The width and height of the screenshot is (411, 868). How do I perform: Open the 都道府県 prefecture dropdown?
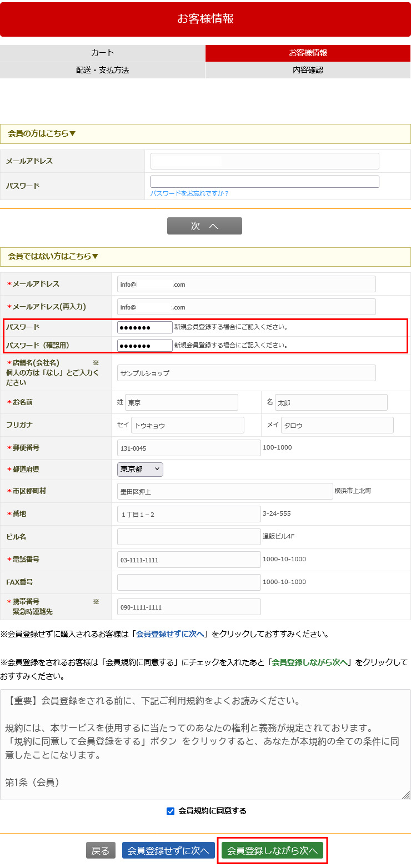point(140,470)
